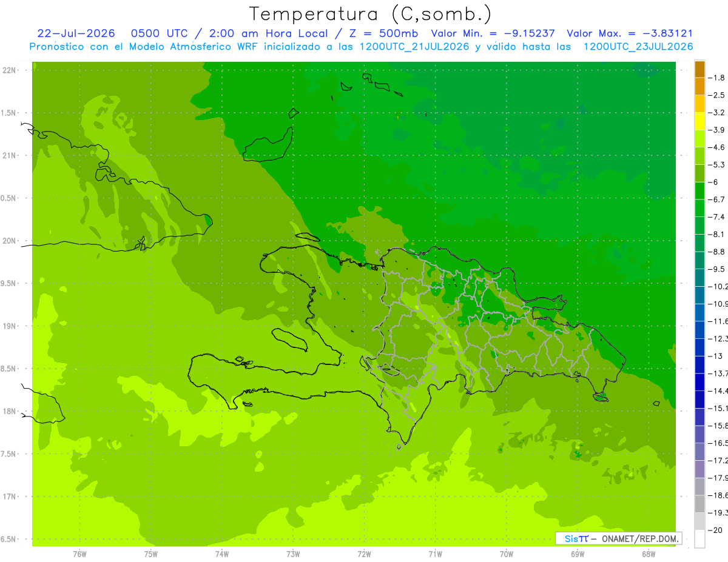Viewport: 728px width, 562px height.
Task: Click the latitude label "17N"
Action: pyautogui.click(x=8, y=497)
